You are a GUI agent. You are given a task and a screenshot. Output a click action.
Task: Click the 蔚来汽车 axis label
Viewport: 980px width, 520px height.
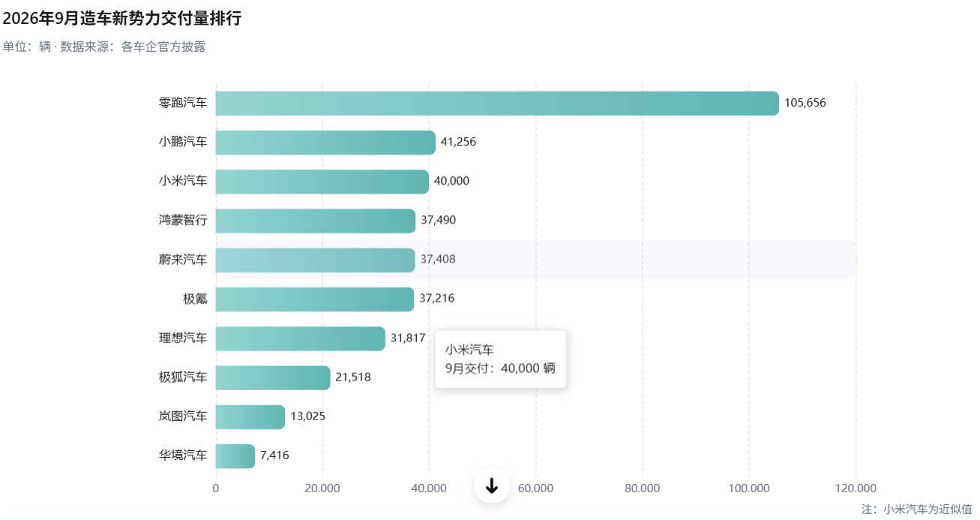click(183, 260)
